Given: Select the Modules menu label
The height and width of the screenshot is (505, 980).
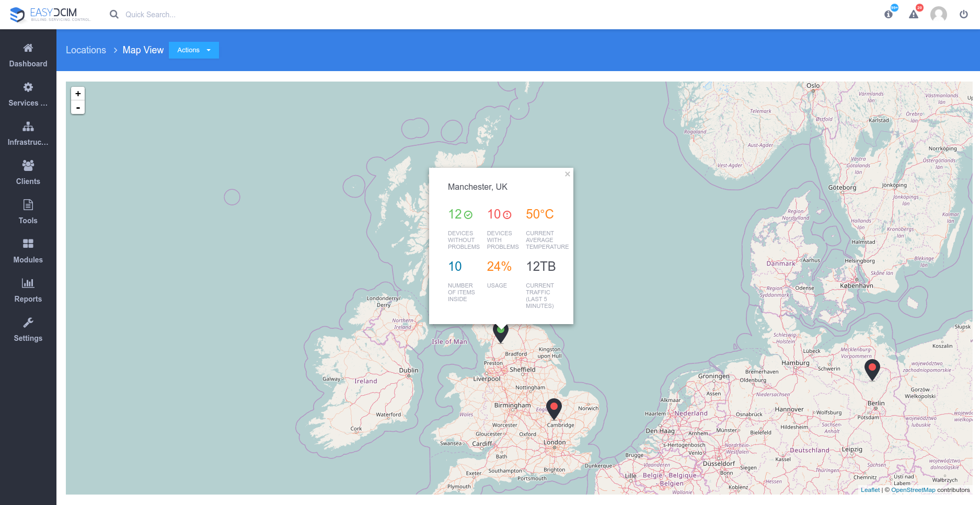Looking at the screenshot, I should (28, 260).
